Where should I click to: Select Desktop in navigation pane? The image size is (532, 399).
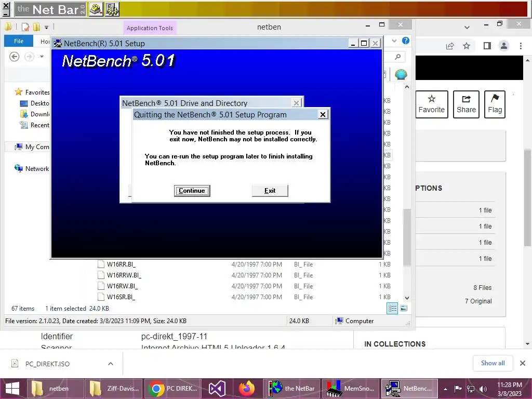click(x=35, y=103)
